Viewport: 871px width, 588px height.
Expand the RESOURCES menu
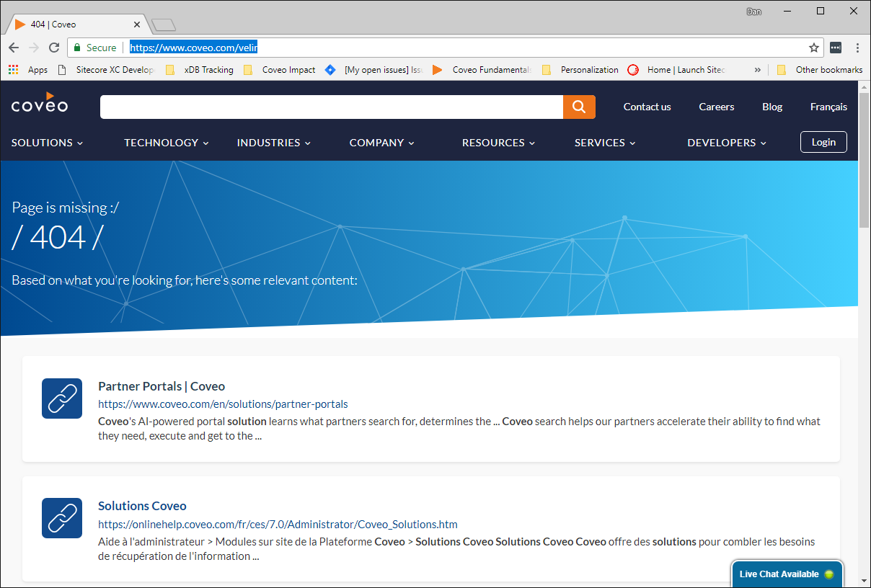tap(499, 143)
